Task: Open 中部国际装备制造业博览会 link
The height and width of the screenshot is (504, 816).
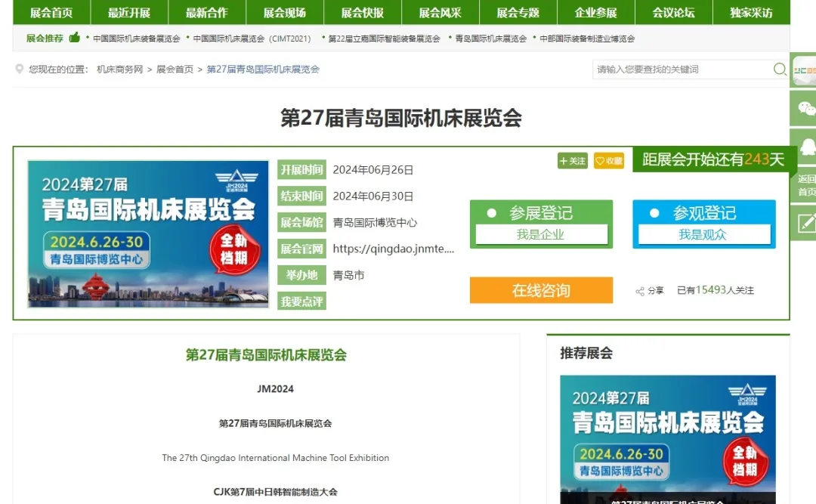Action: pos(587,39)
